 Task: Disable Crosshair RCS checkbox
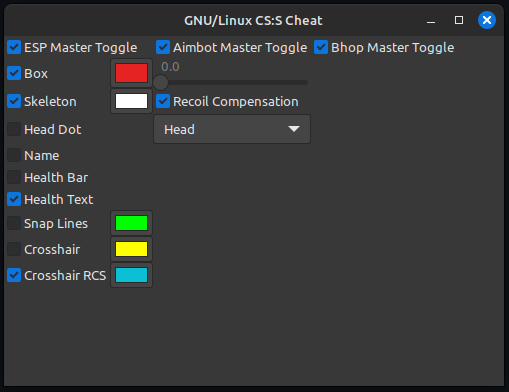click(14, 275)
